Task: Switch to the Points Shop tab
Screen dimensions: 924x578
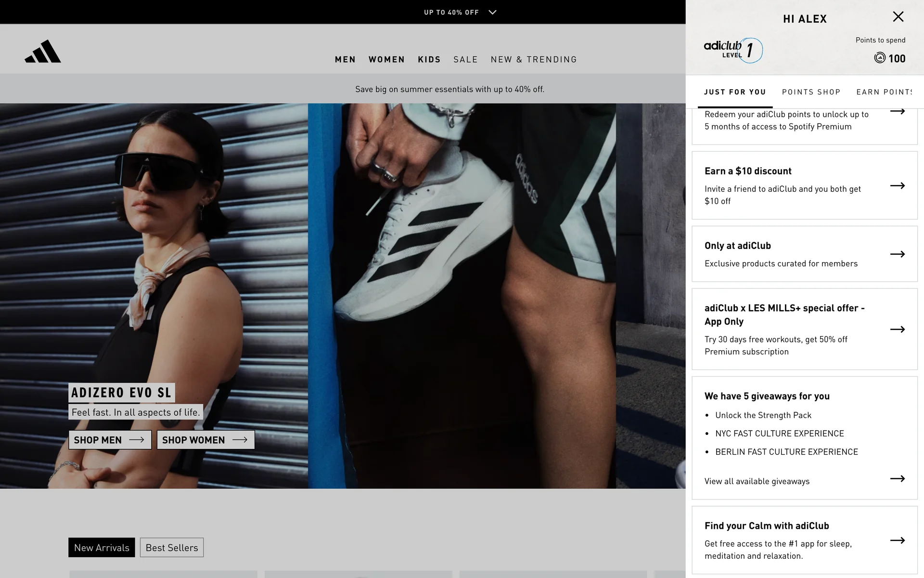Action: 811,92
